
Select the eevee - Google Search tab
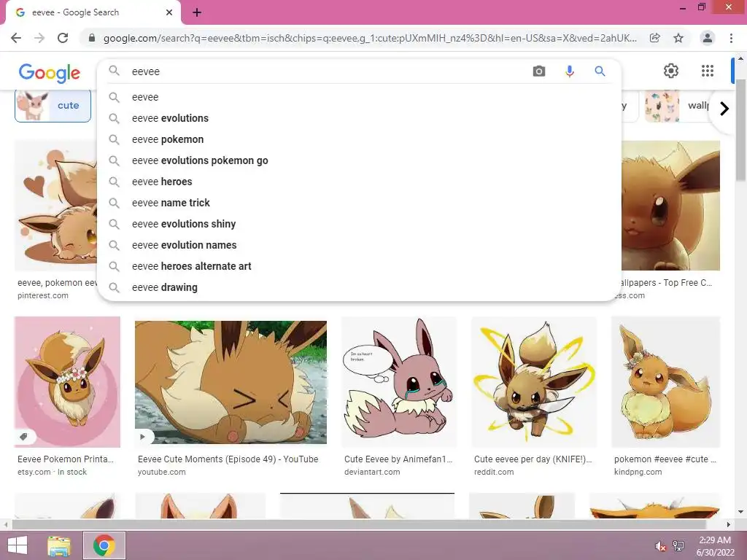point(93,12)
